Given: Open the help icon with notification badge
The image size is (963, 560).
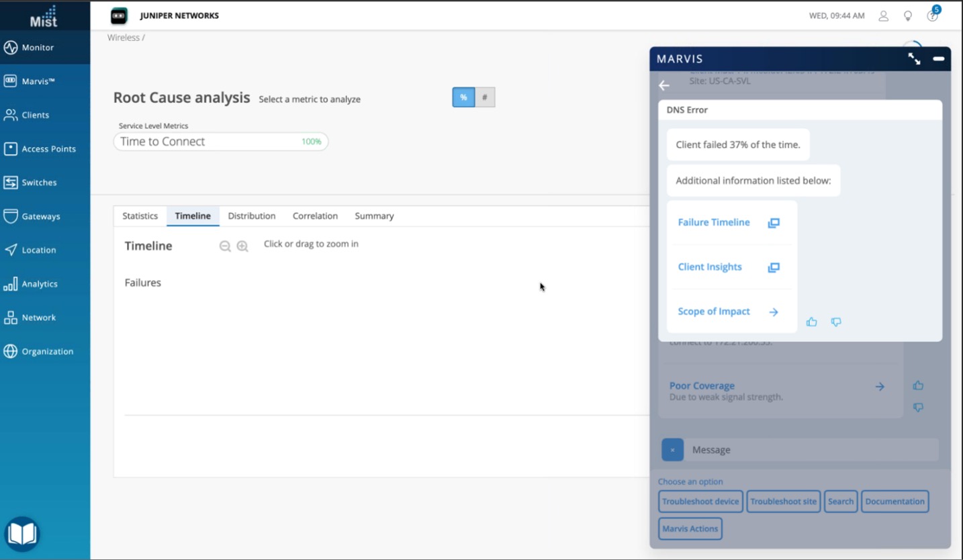Looking at the screenshot, I should point(932,15).
